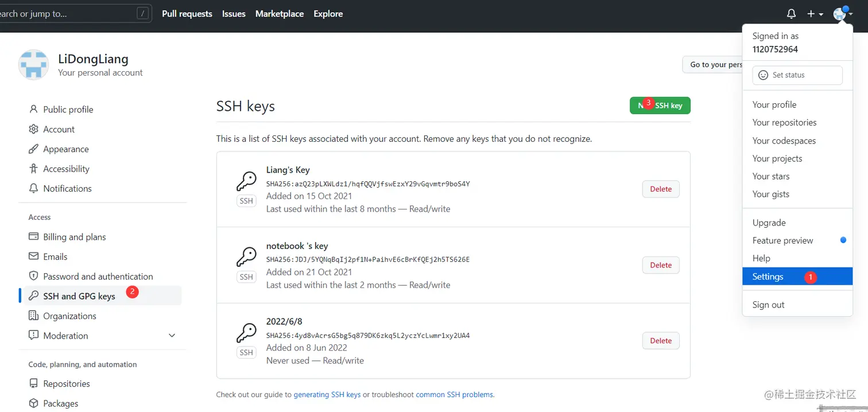This screenshot has height=412, width=868.
Task: Click the Accessibility figure icon
Action: pos(33,169)
